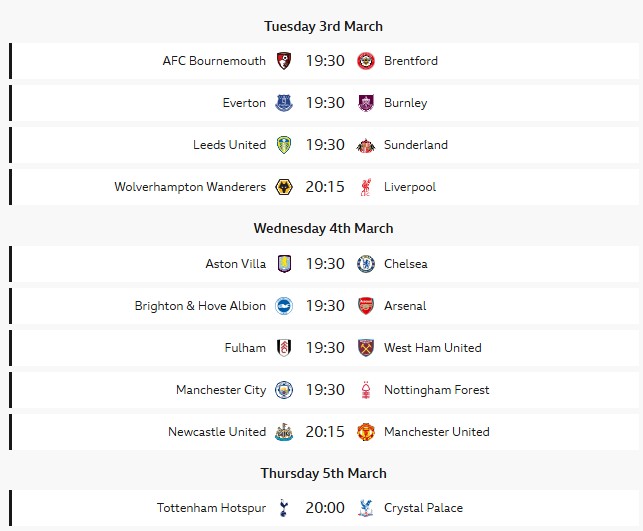Open the West Ham United team link
Screen dimensions: 643x531
pos(432,348)
